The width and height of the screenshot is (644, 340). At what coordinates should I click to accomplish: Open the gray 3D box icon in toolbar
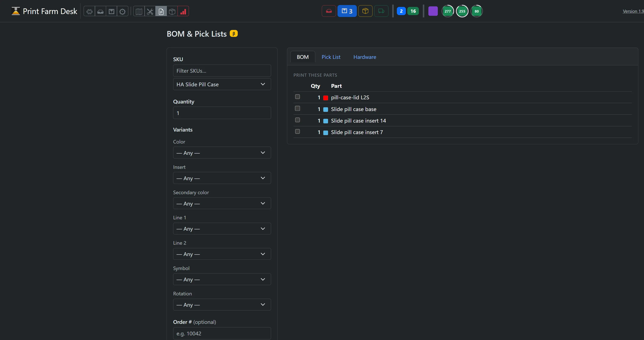172,11
